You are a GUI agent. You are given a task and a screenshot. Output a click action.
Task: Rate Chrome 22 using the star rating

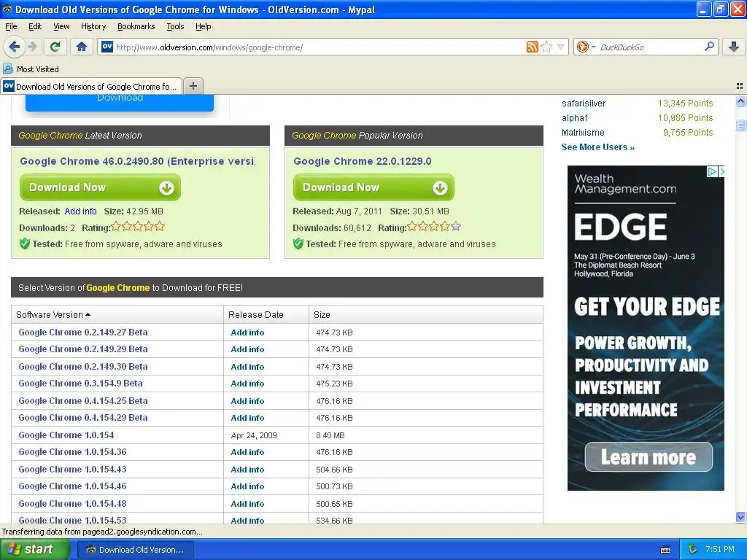[434, 226]
